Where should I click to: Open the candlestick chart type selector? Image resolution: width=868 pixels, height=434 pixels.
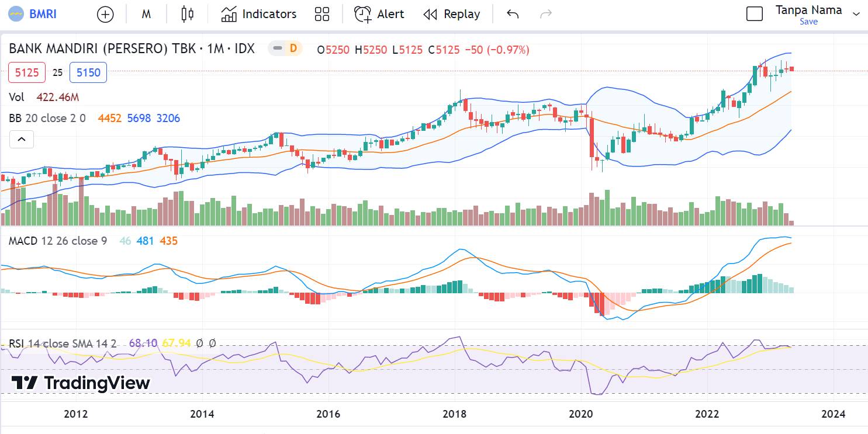187,14
